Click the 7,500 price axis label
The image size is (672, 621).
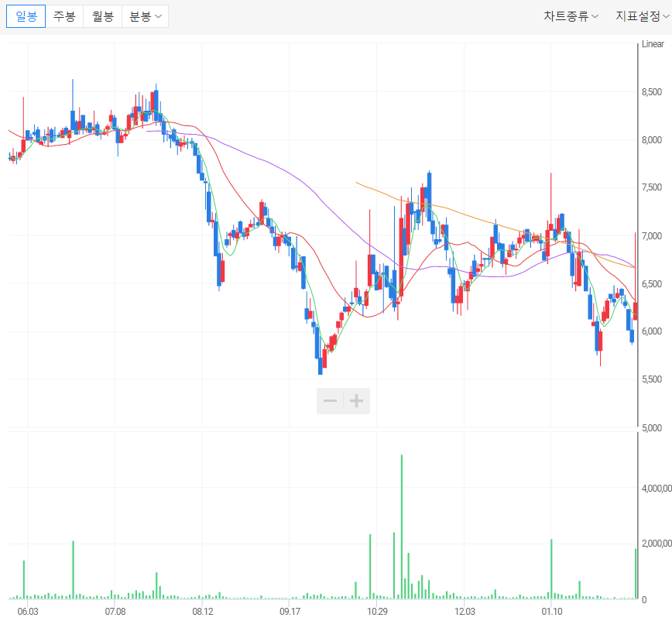651,187
